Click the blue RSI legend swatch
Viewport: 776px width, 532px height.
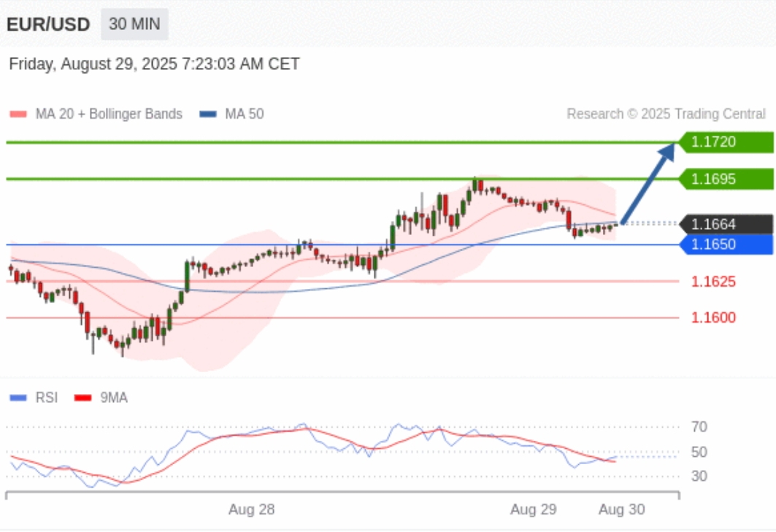18,398
